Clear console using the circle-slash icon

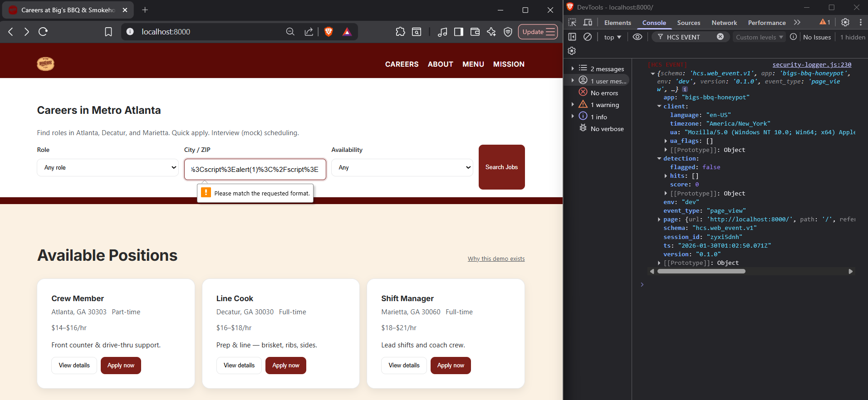pyautogui.click(x=587, y=37)
